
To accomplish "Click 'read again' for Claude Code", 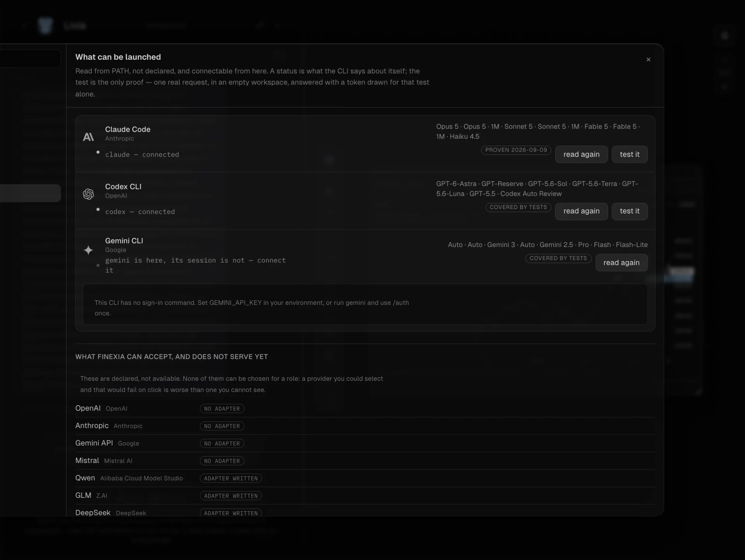I will point(581,154).
